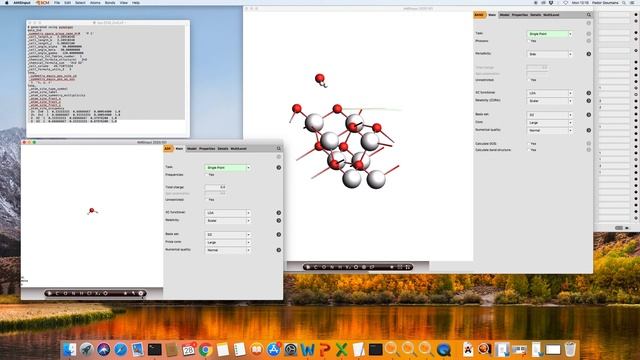The image size is (640, 360).
Task: Open Numerical quality details arrow in ADF window
Action: (279, 250)
